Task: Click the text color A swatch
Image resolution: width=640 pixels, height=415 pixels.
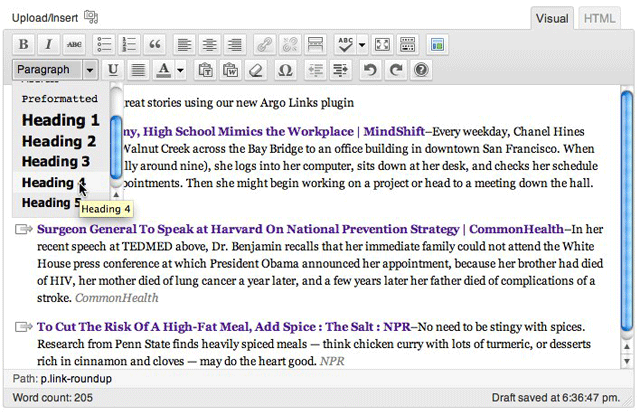Action: coord(164,70)
